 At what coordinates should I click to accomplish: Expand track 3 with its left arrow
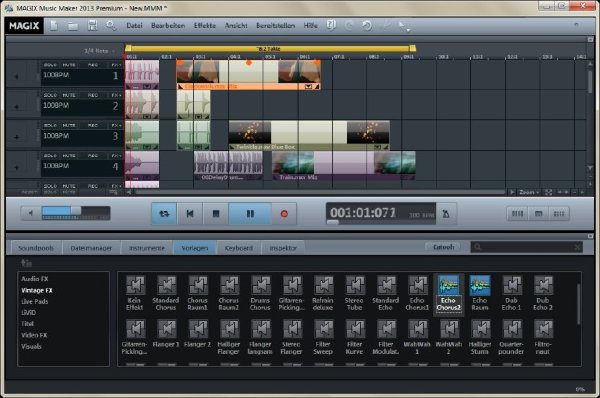pos(16,137)
